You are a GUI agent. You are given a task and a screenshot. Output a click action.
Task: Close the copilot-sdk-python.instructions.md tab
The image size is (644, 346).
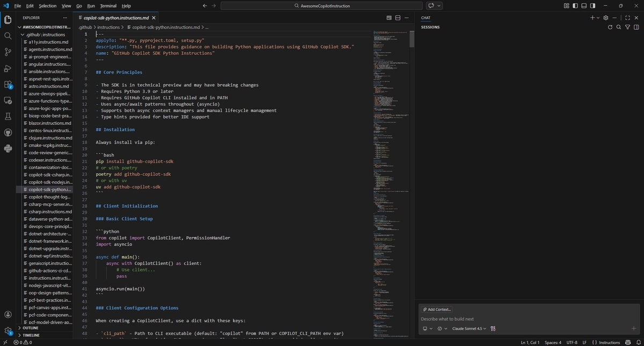tap(153, 18)
